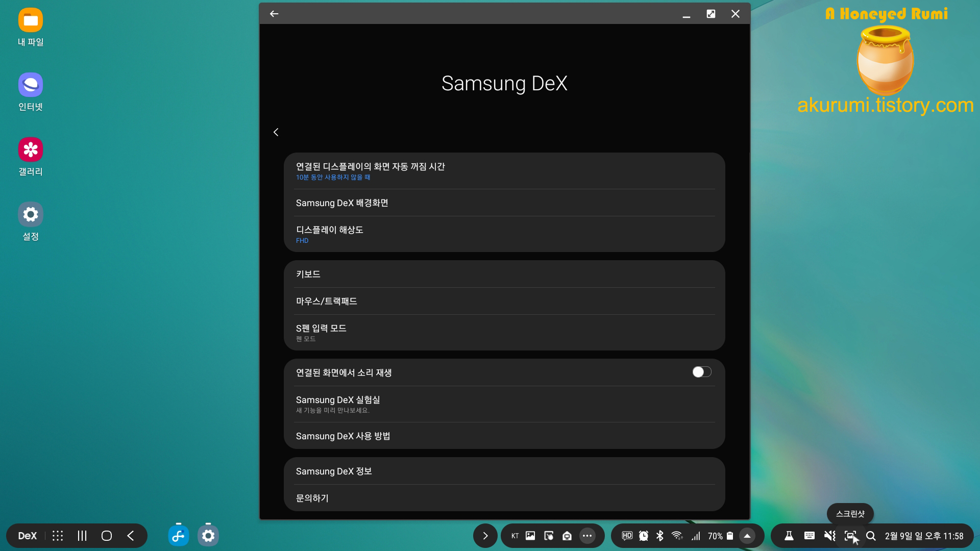Click more notifications three-dots button

tap(587, 536)
